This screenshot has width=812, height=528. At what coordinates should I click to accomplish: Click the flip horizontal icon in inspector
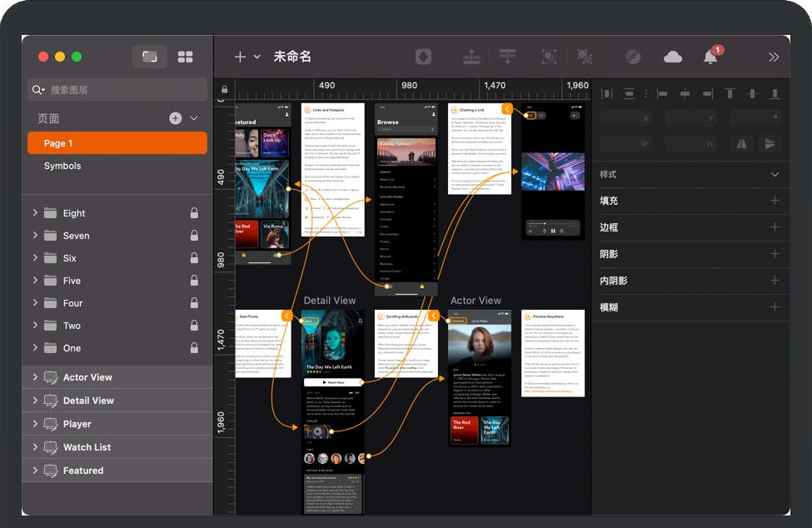tap(740, 143)
